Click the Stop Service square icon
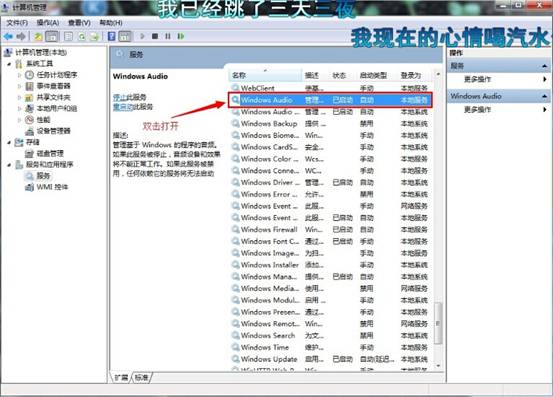553x397 pixels. [x=155, y=36]
